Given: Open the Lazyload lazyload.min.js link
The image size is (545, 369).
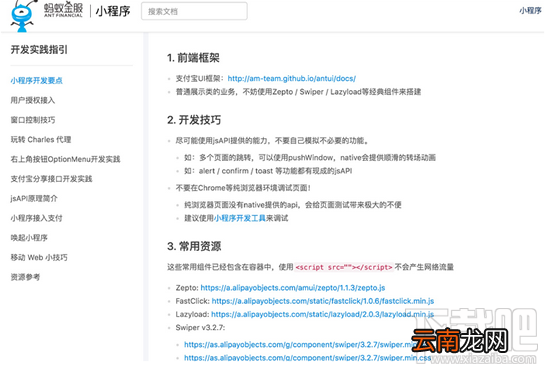Looking at the screenshot, I should click(x=323, y=314).
